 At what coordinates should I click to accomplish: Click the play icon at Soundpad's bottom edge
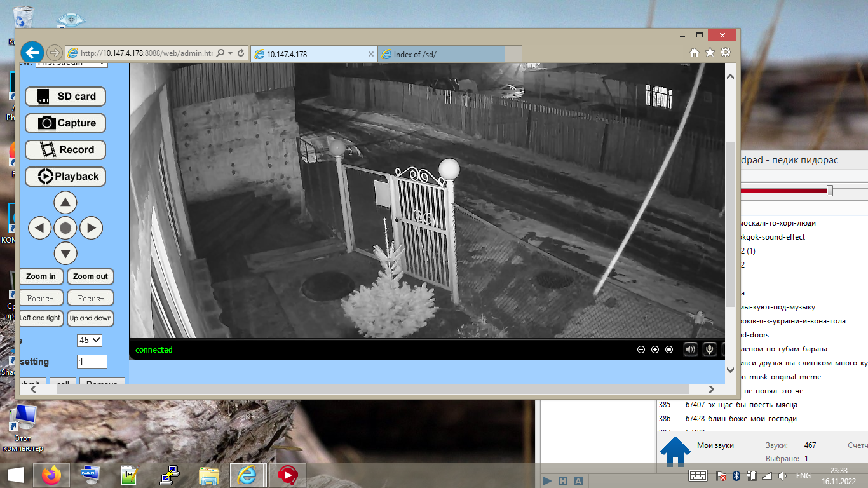[547, 481]
